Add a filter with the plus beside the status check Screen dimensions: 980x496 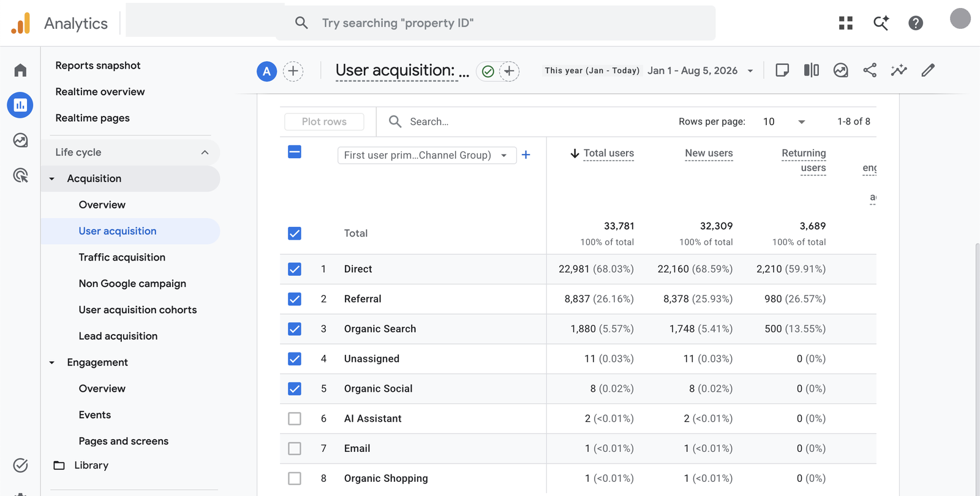click(x=509, y=71)
